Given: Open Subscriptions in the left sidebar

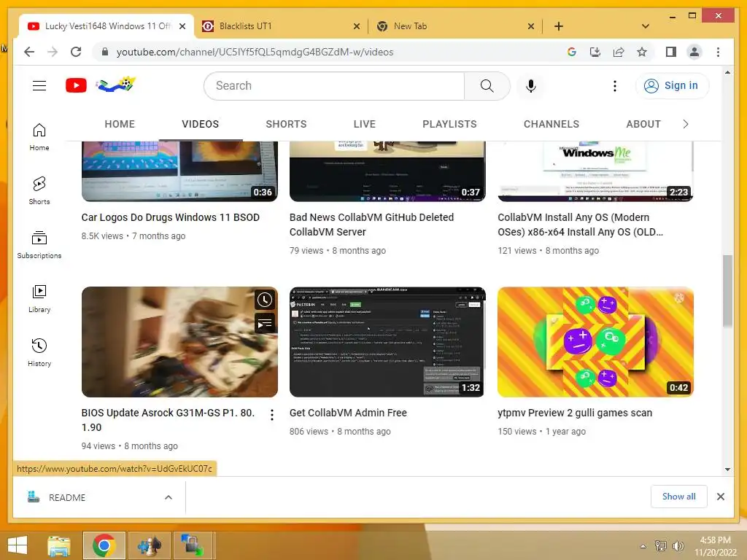Looking at the screenshot, I should click(x=39, y=244).
